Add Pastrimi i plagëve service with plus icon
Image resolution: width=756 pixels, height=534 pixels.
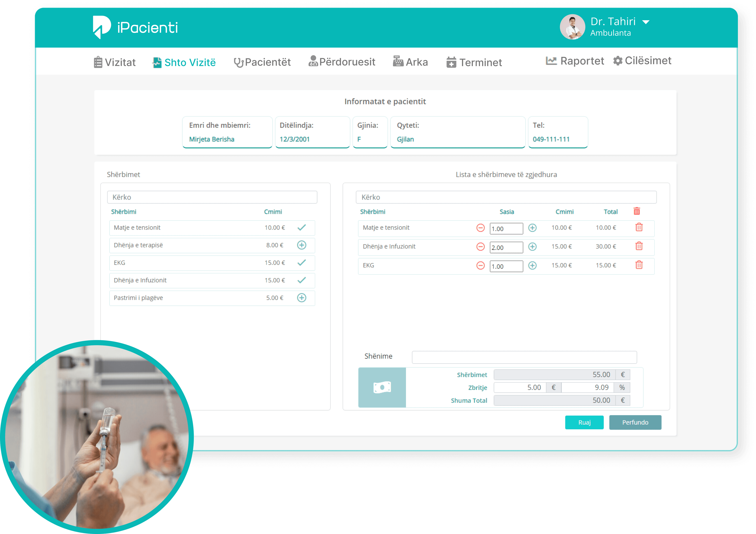tap(302, 298)
